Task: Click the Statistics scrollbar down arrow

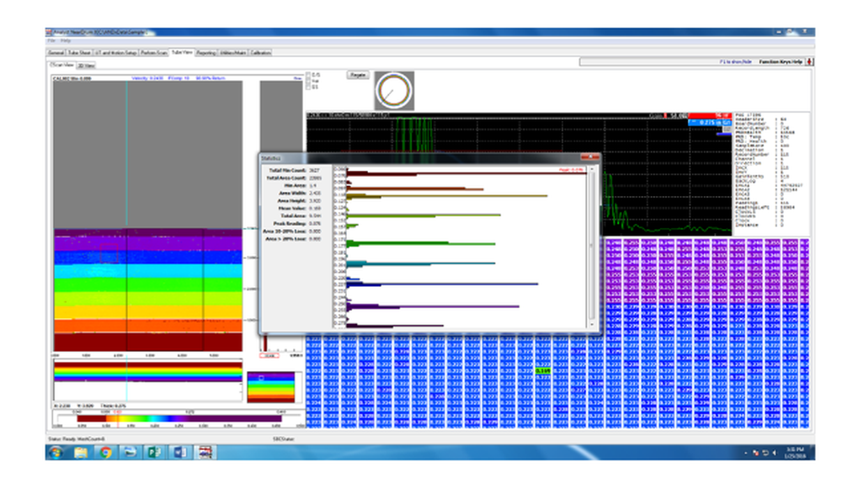Action: click(x=592, y=324)
